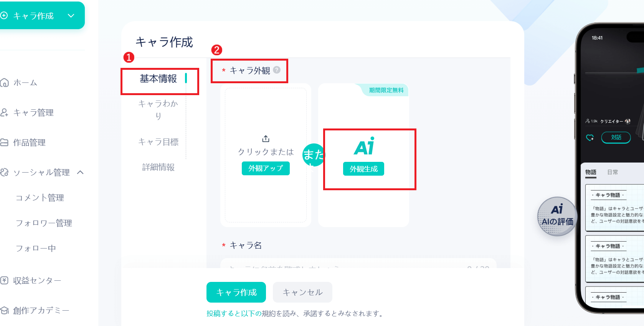Image resolution: width=644 pixels, height=326 pixels.
Task: Open フォロー中 submenu item
Action: click(x=36, y=249)
